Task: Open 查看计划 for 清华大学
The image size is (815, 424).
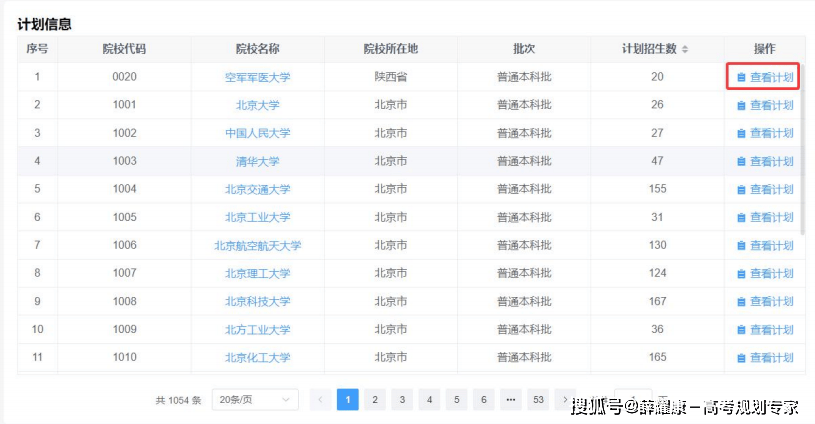Action: coord(765,162)
